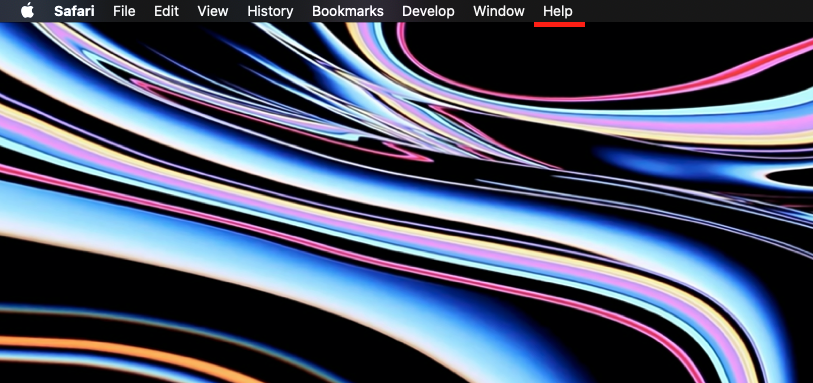Show the Bookmarks menu list
This screenshot has height=383, width=813.
point(347,11)
